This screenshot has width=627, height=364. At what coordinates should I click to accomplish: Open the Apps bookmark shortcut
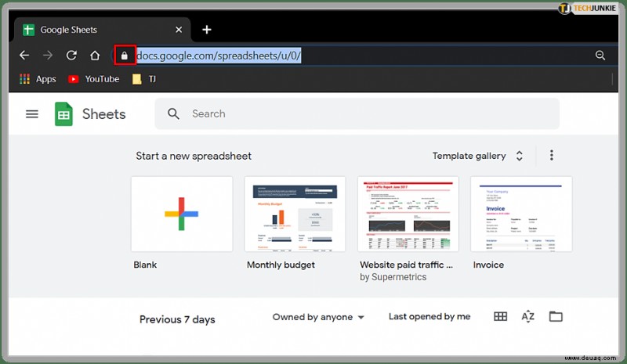point(38,79)
